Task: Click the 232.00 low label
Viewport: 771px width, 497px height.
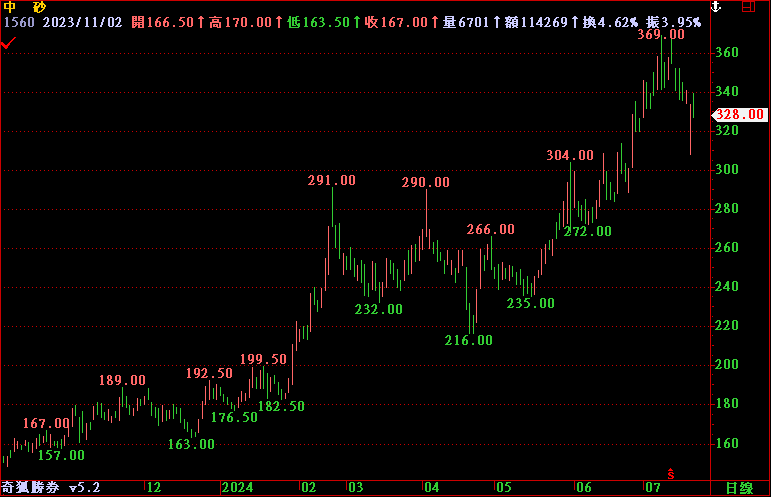Action: tap(379, 309)
